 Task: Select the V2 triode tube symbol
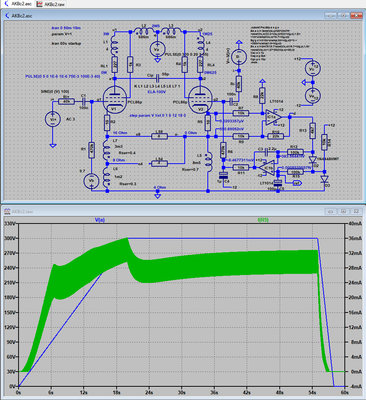(200, 100)
